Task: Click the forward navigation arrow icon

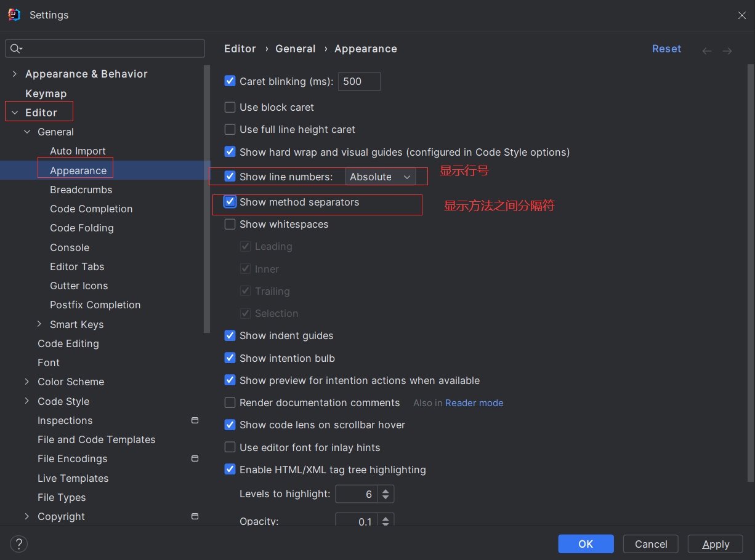Action: 727,51
